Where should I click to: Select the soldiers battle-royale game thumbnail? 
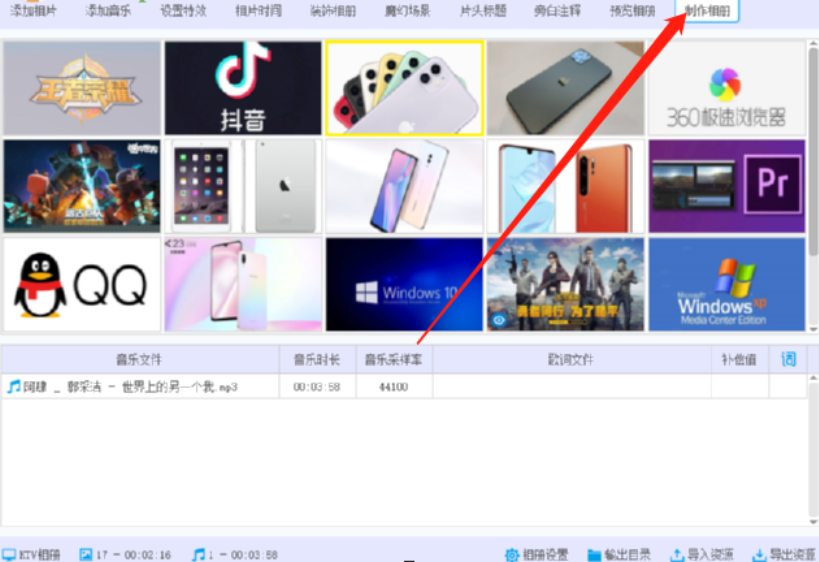tap(566, 284)
